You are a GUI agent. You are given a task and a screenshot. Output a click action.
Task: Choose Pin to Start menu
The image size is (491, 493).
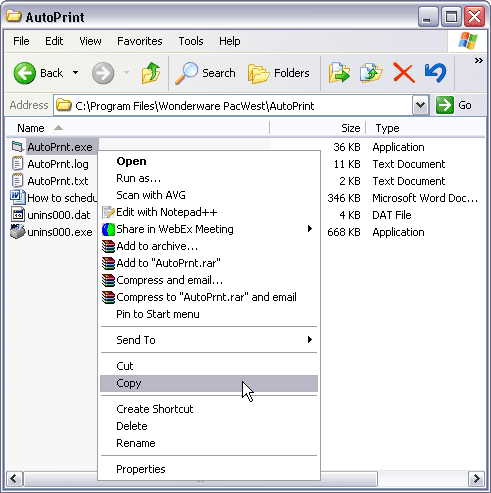[x=209, y=314]
